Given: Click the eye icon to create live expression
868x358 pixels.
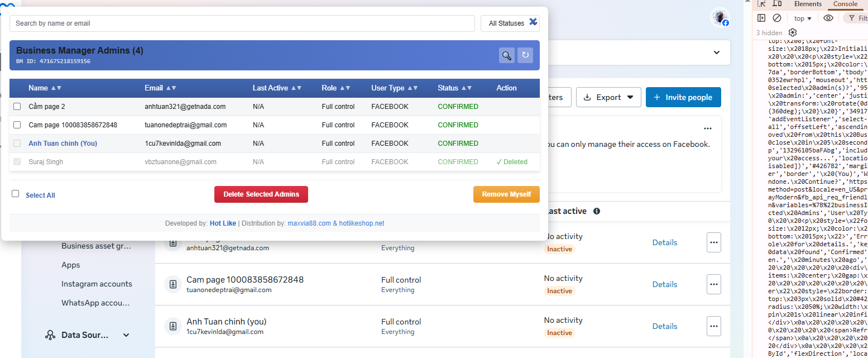Looking at the screenshot, I should (x=828, y=18).
